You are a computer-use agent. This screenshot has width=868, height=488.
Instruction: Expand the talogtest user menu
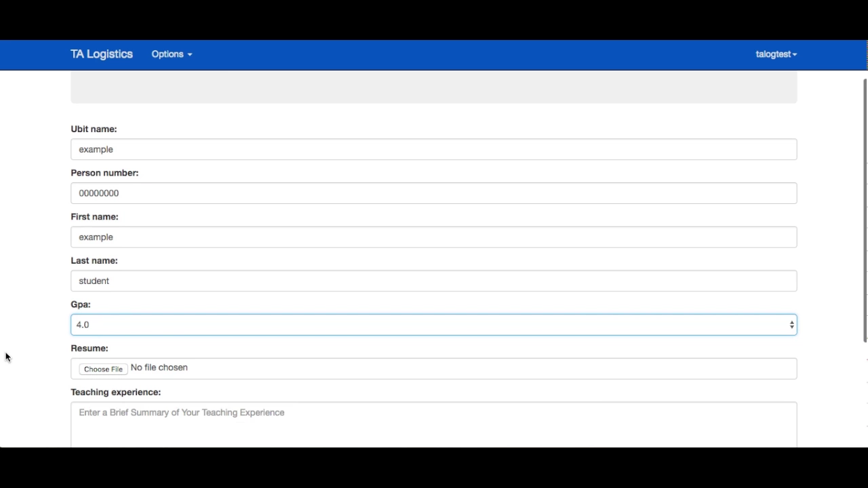776,54
